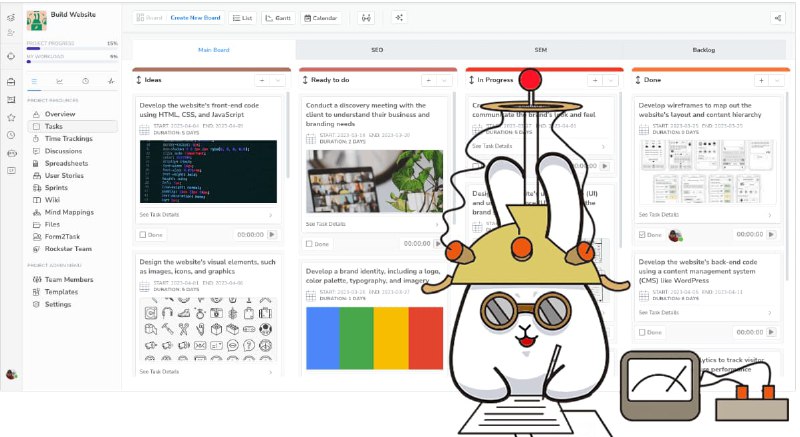Open the Calendar view
The height and width of the screenshot is (437, 800).
point(321,18)
